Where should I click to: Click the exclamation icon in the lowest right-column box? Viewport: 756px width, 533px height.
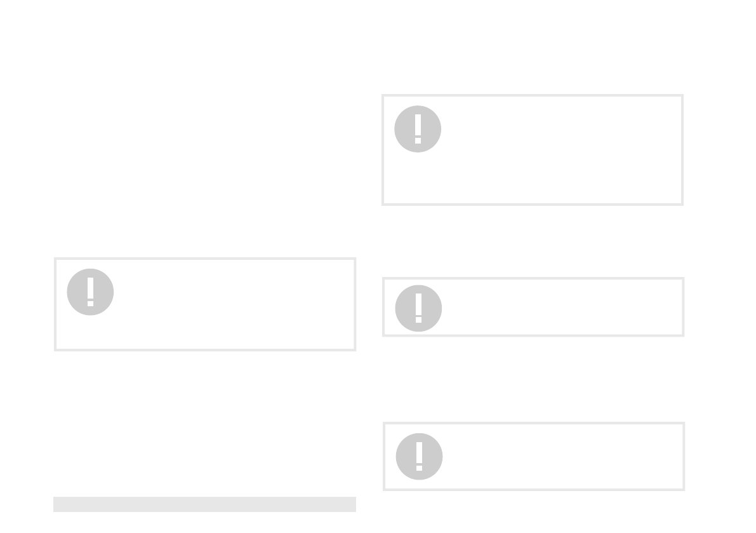click(419, 456)
